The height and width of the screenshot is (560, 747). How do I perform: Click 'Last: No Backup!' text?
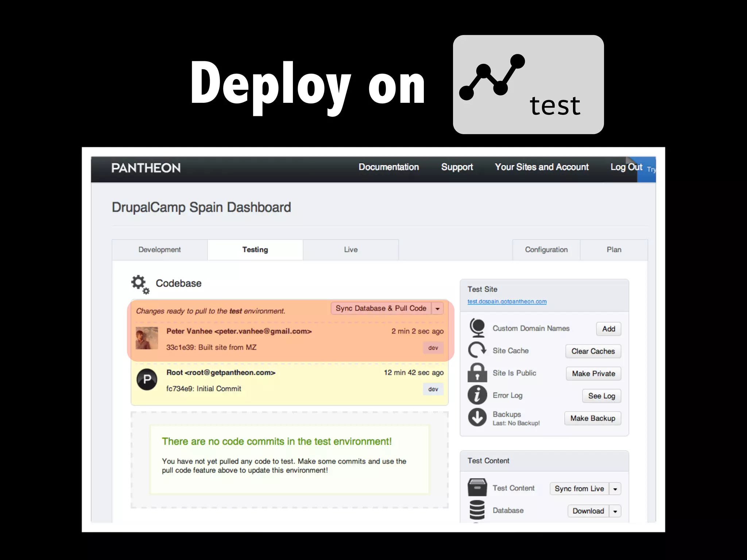516,423
